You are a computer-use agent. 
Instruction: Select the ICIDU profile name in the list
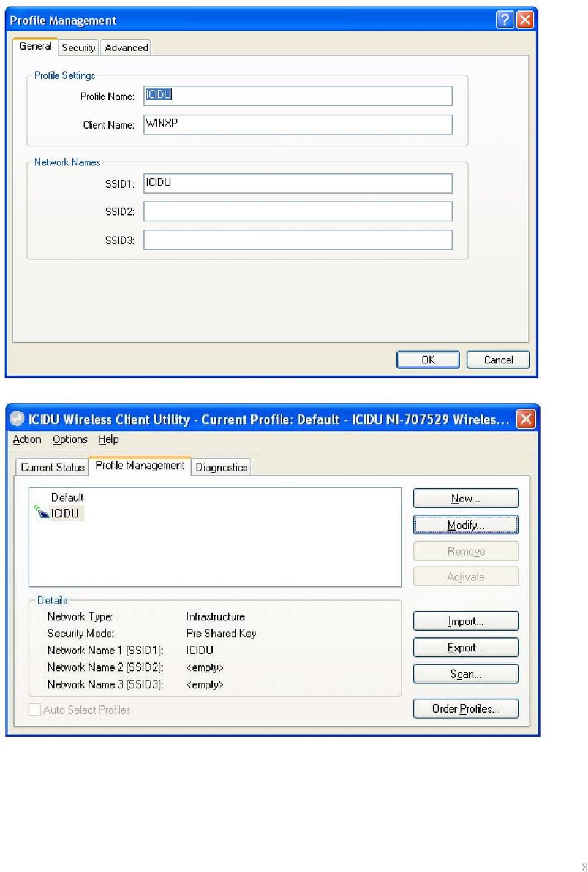point(65,514)
